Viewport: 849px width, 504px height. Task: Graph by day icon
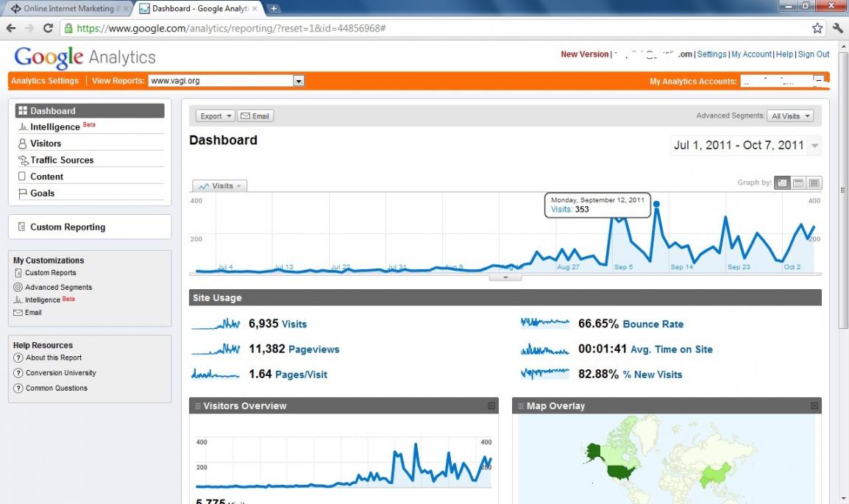[x=782, y=183]
